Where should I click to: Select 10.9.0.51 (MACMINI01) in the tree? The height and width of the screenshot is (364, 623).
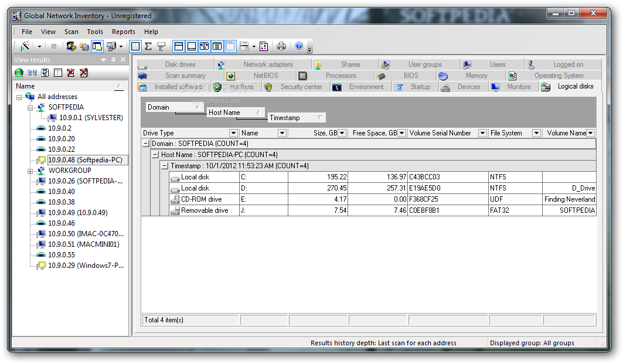point(83,244)
